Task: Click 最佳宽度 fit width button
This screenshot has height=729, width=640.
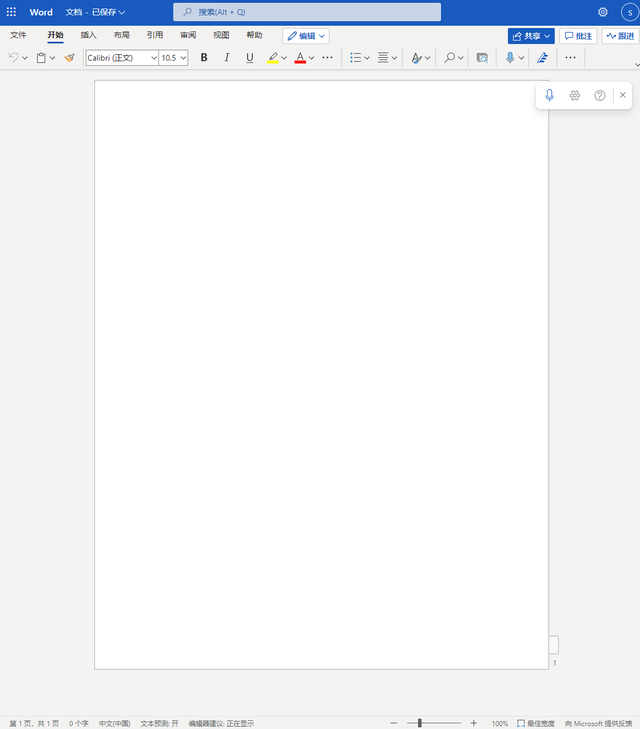Action: click(536, 723)
